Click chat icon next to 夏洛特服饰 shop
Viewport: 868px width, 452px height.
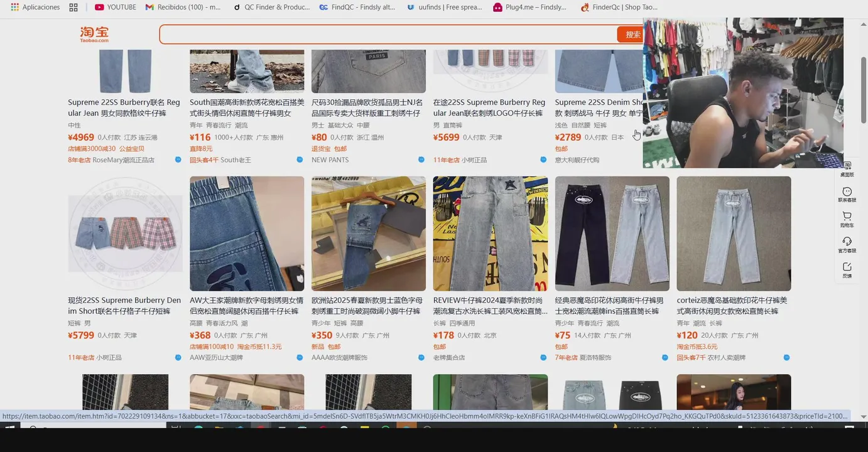click(665, 357)
